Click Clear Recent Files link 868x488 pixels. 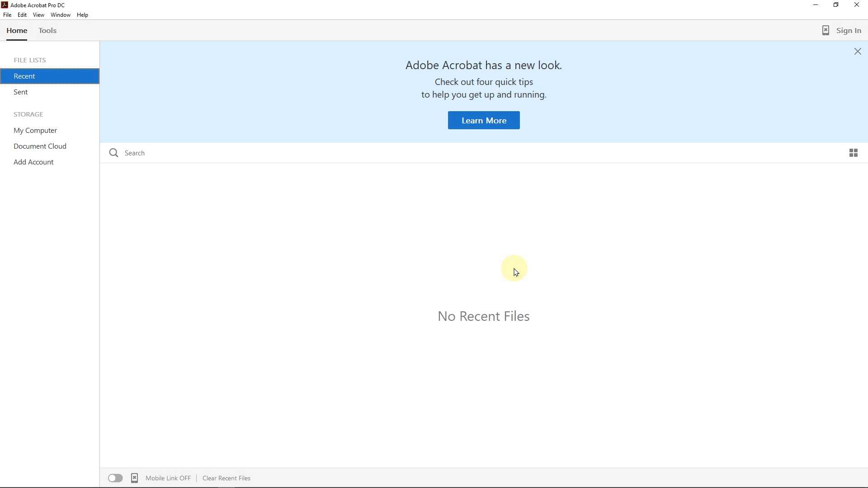pyautogui.click(x=226, y=478)
